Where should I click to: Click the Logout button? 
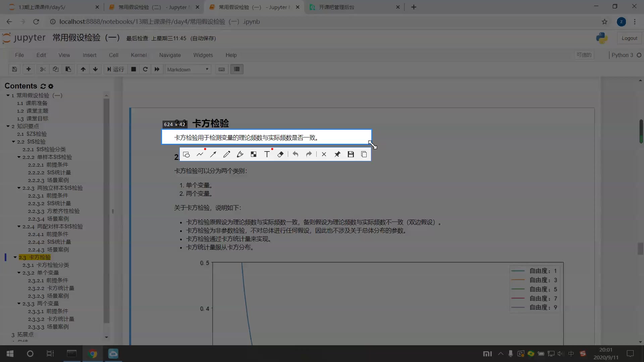(x=629, y=38)
